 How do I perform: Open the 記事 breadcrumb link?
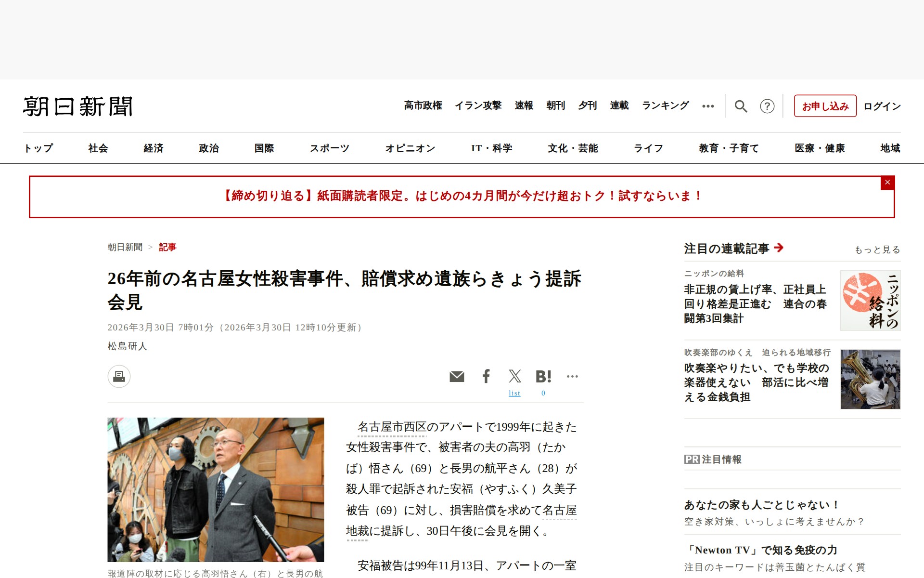click(x=167, y=247)
